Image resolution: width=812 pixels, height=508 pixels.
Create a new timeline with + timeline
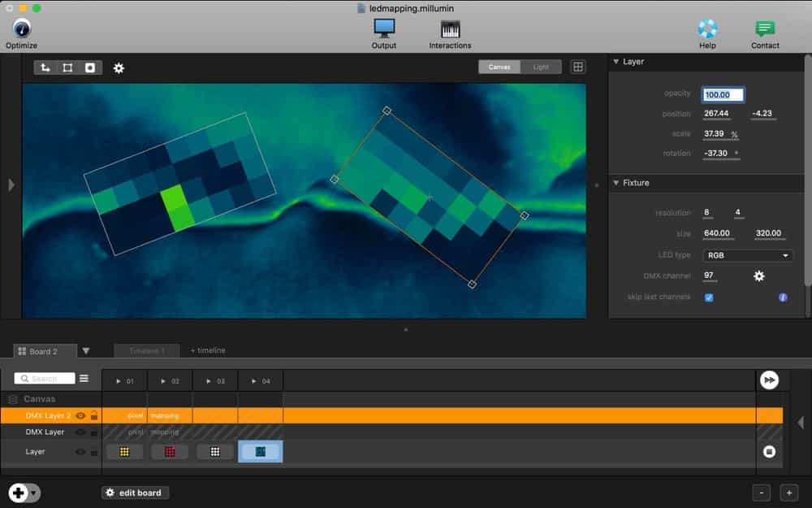tap(208, 350)
